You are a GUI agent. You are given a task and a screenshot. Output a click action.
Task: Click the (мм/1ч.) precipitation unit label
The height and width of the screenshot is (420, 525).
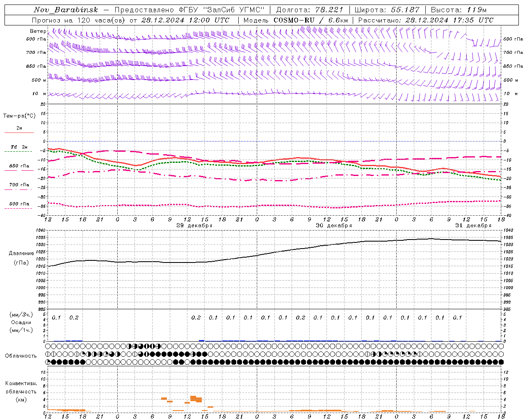pyautogui.click(x=21, y=330)
